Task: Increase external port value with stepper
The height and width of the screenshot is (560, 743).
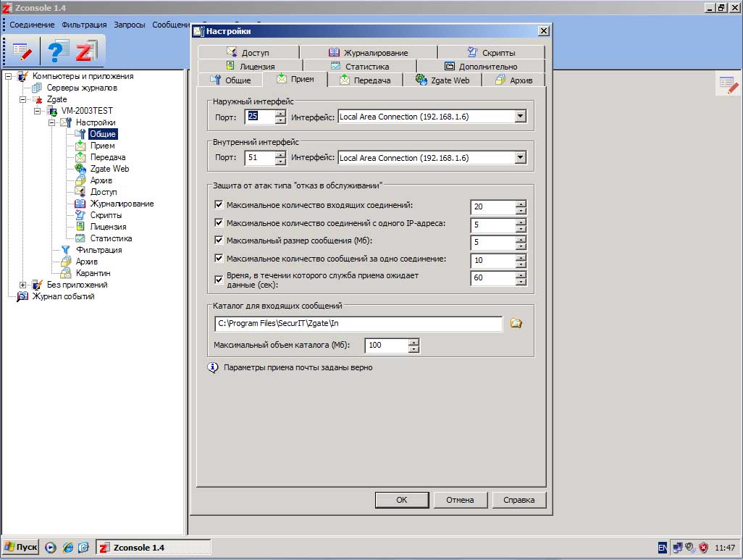Action: click(280, 113)
